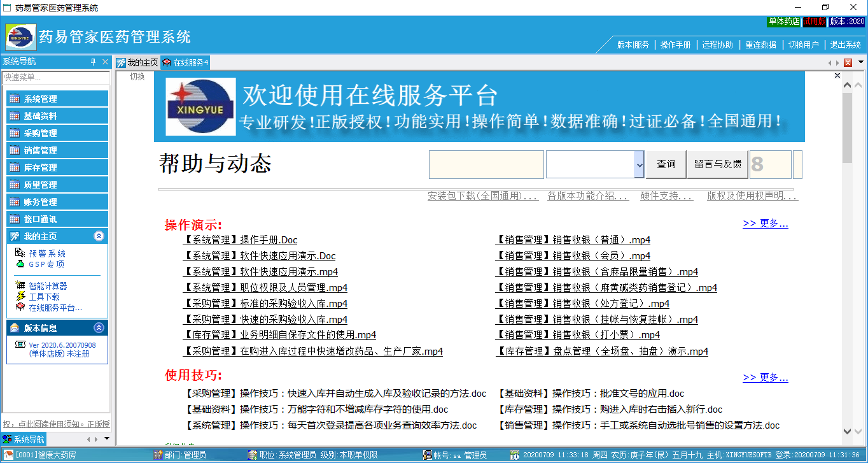Click 退出系统 in top toolbar
Screen dimensions: 868x463
click(x=845, y=45)
